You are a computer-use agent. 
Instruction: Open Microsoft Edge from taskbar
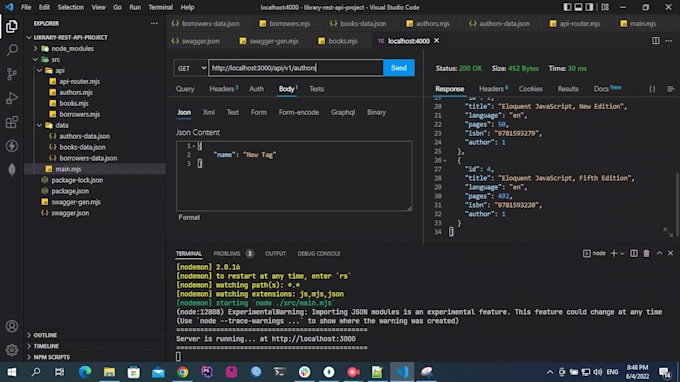(85, 372)
